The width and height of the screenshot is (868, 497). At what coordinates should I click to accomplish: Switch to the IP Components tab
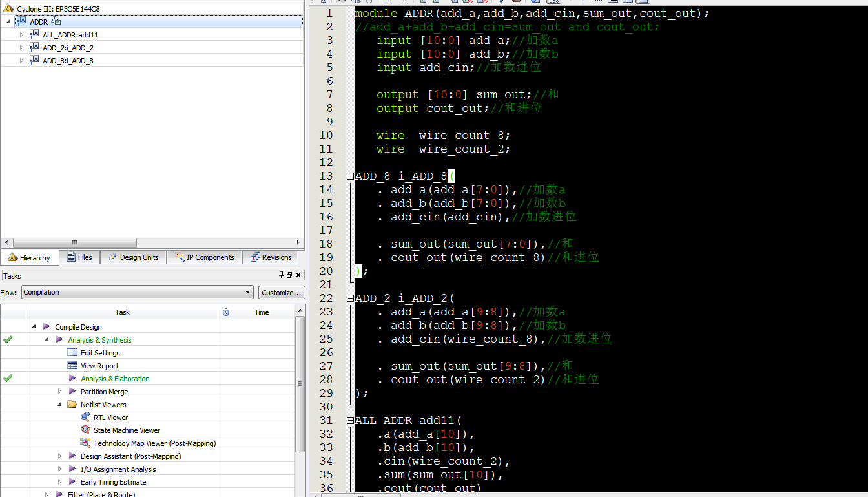point(204,257)
